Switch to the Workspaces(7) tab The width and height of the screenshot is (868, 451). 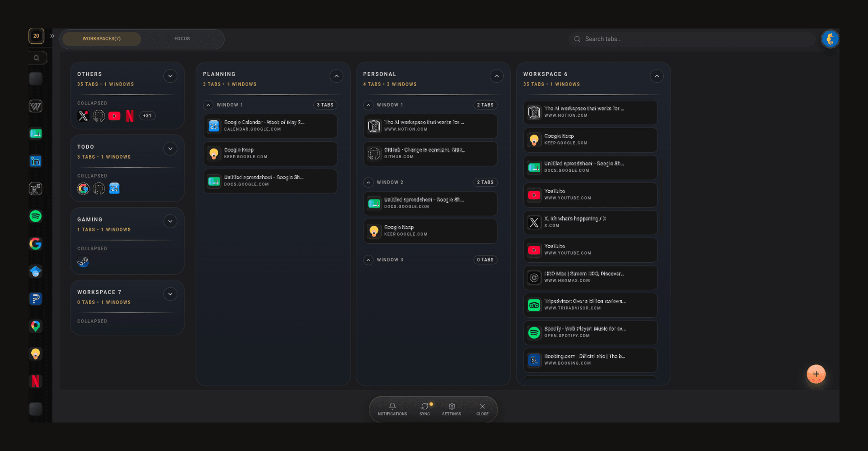(101, 39)
